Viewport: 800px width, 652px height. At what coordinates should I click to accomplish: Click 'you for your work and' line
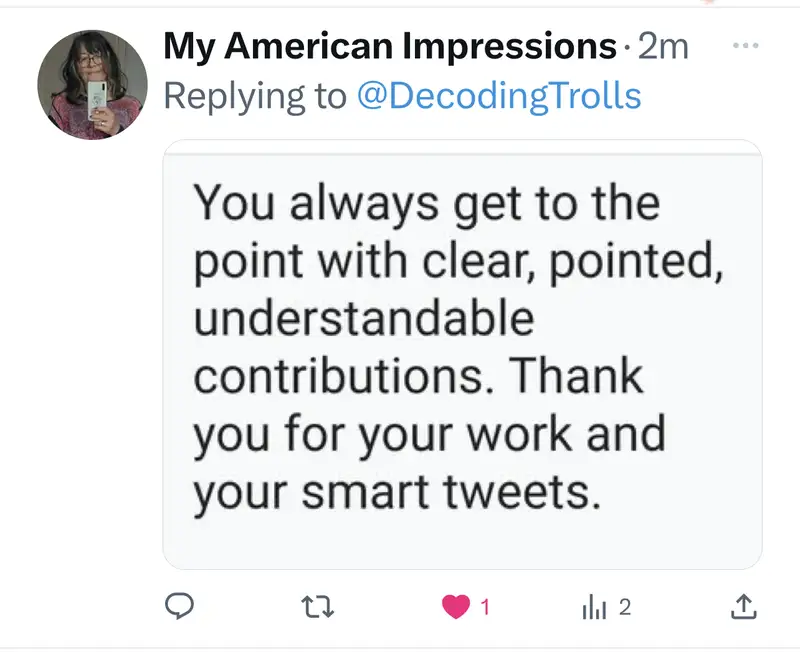(429, 436)
